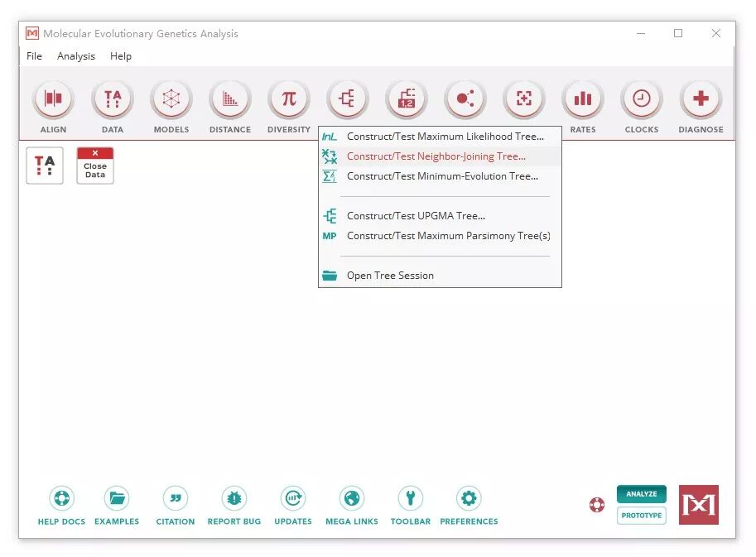Select Open Tree Session entry
The width and height of the screenshot is (756, 557).
pyautogui.click(x=440, y=276)
